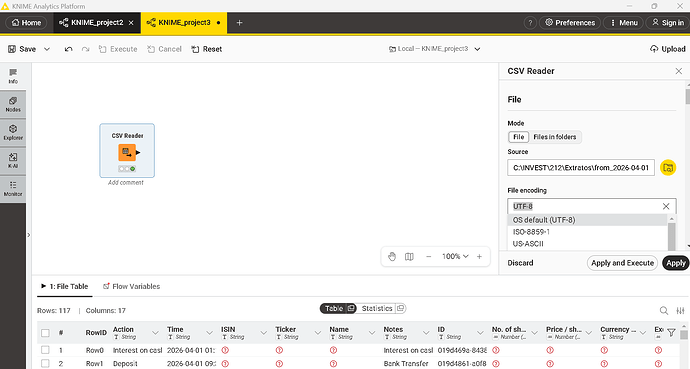Tick the checkbox for Row0
Viewport: 690px width, 369px height.
[x=45, y=350]
